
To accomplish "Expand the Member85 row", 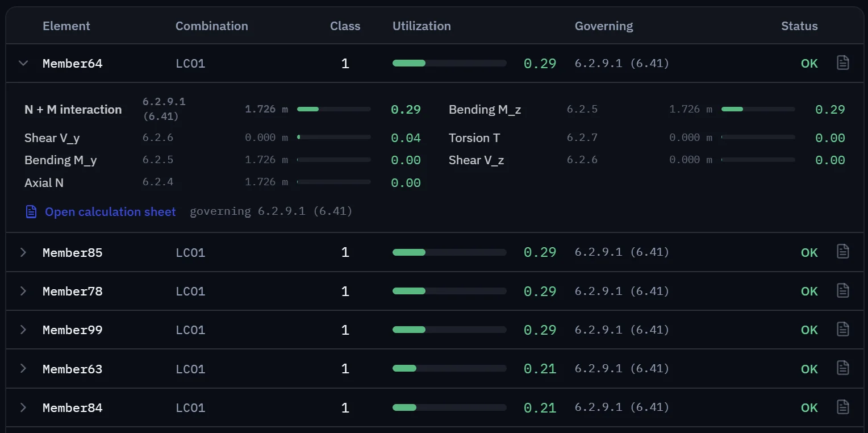I will coord(23,252).
